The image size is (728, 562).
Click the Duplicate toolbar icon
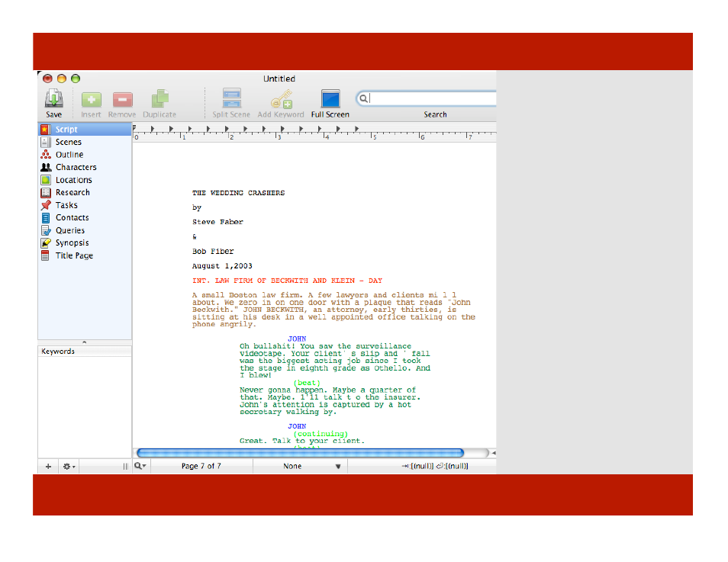point(159,98)
